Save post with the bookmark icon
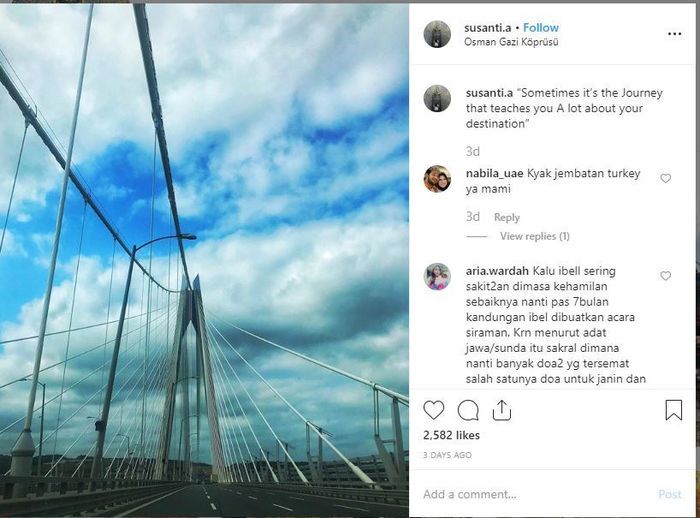The image size is (700, 518). point(674,410)
